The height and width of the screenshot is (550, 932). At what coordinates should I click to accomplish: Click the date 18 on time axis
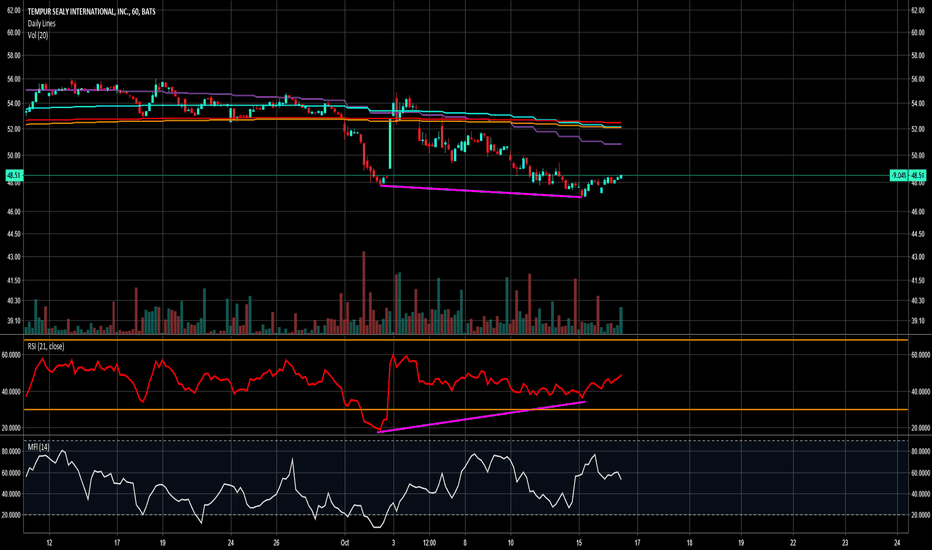[689, 542]
